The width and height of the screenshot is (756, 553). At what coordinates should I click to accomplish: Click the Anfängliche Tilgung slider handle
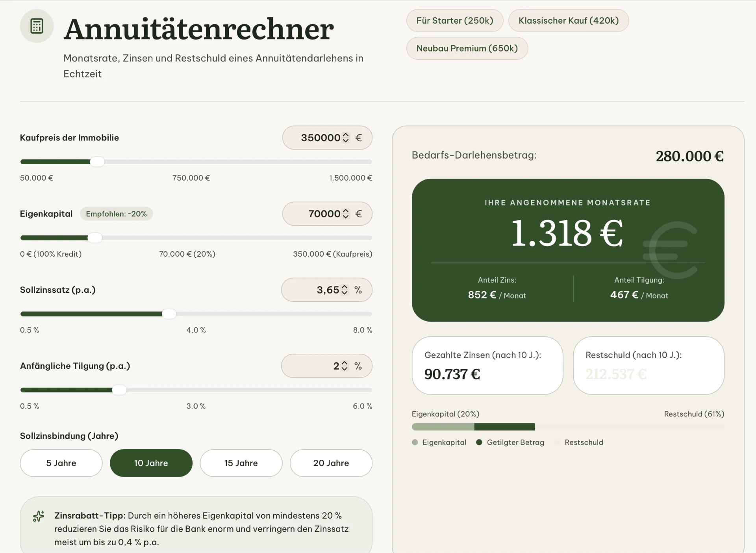click(x=119, y=390)
